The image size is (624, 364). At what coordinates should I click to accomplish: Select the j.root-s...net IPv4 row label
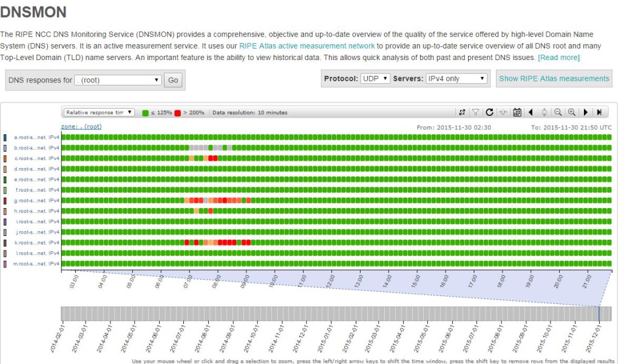tap(37, 232)
